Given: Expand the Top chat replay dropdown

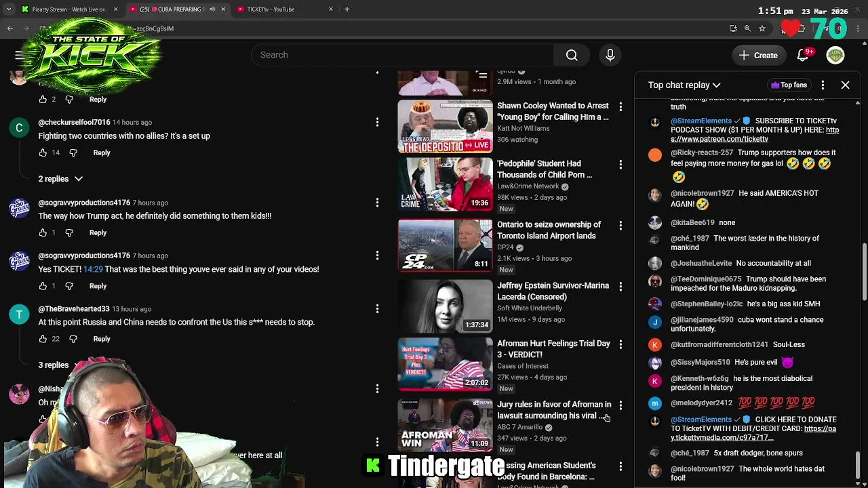Looking at the screenshot, I should coord(684,85).
